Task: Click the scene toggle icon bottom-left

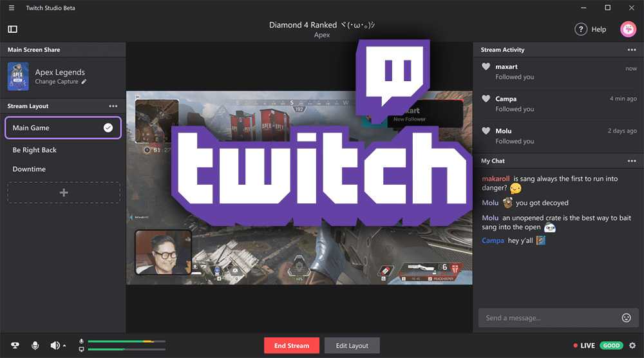Action: pyautogui.click(x=15, y=346)
